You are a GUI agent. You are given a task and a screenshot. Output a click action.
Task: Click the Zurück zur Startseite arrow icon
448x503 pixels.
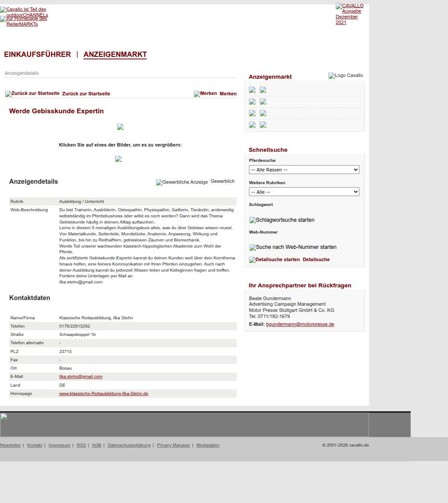pos(32,94)
